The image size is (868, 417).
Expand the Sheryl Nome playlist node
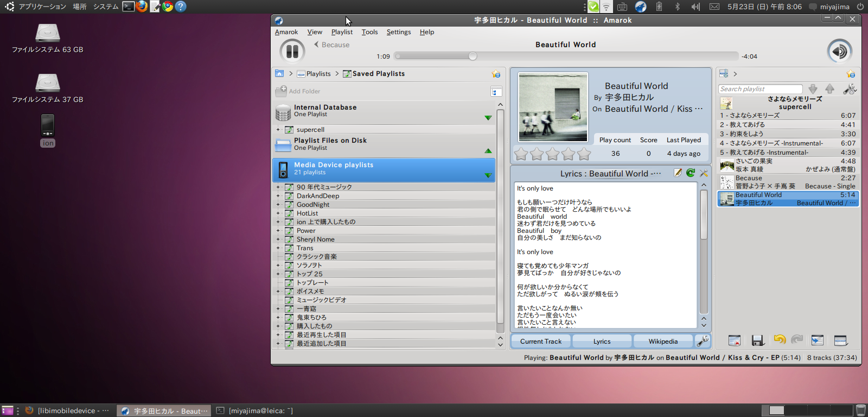click(278, 239)
